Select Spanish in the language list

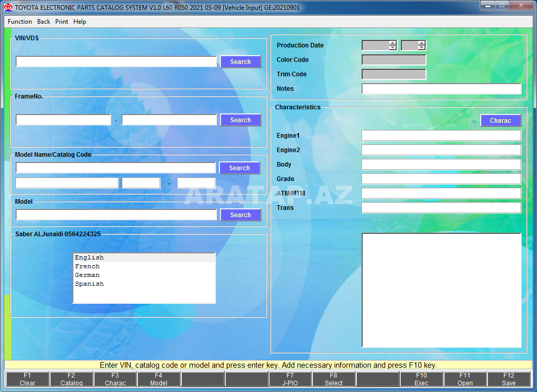tap(144, 284)
